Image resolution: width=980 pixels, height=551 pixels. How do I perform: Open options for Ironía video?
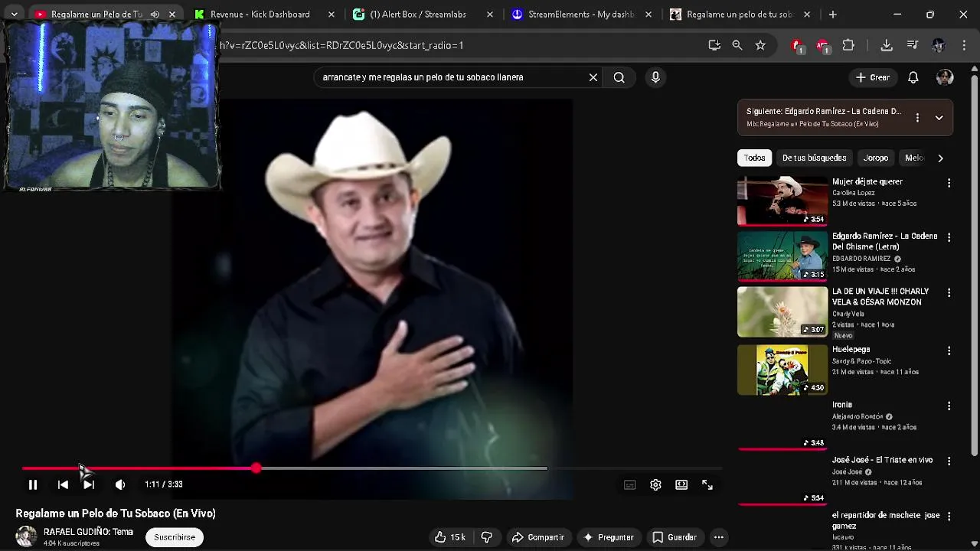click(949, 406)
